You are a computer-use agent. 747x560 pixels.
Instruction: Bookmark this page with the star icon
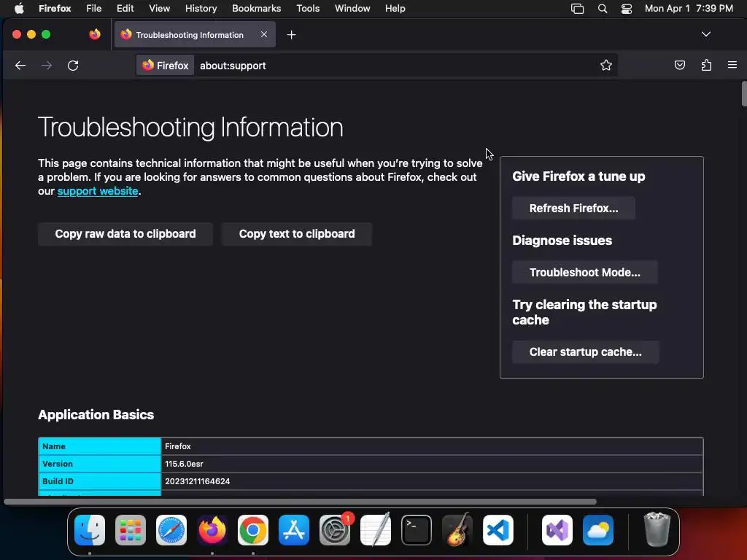click(606, 65)
